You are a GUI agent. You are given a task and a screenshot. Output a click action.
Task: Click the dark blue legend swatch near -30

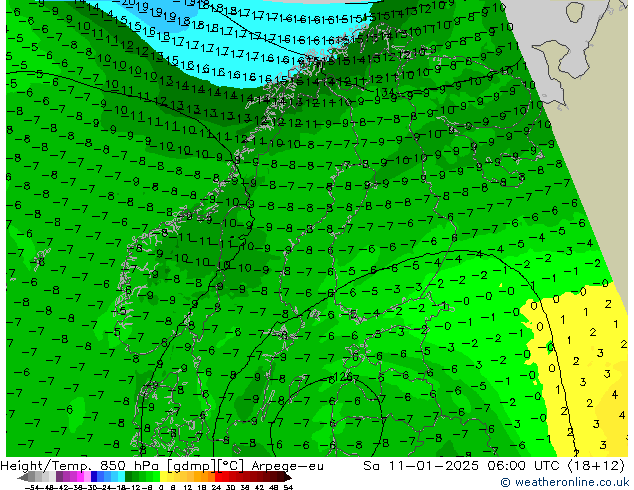[94, 477]
